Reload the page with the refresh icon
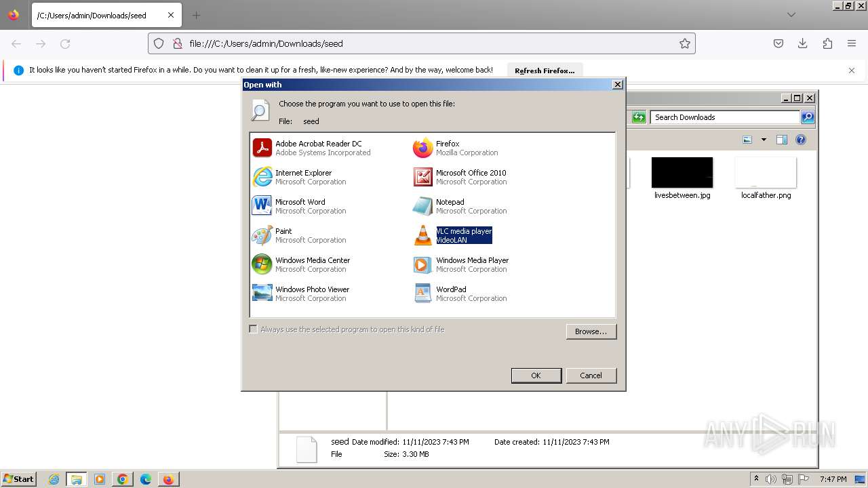Screen dimensions: 868x488 tap(65, 43)
